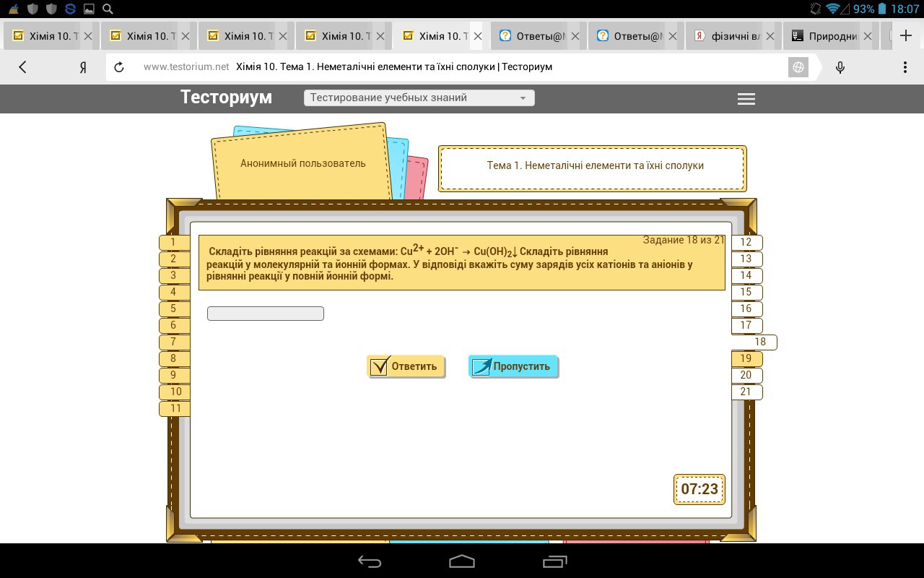
Task: Tap the battery status icon
Action: (x=881, y=9)
